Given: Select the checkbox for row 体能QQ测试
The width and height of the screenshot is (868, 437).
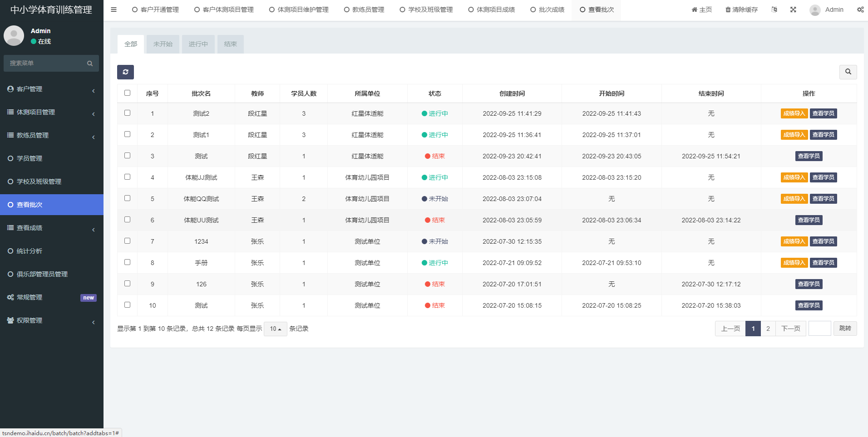Looking at the screenshot, I should [x=127, y=198].
